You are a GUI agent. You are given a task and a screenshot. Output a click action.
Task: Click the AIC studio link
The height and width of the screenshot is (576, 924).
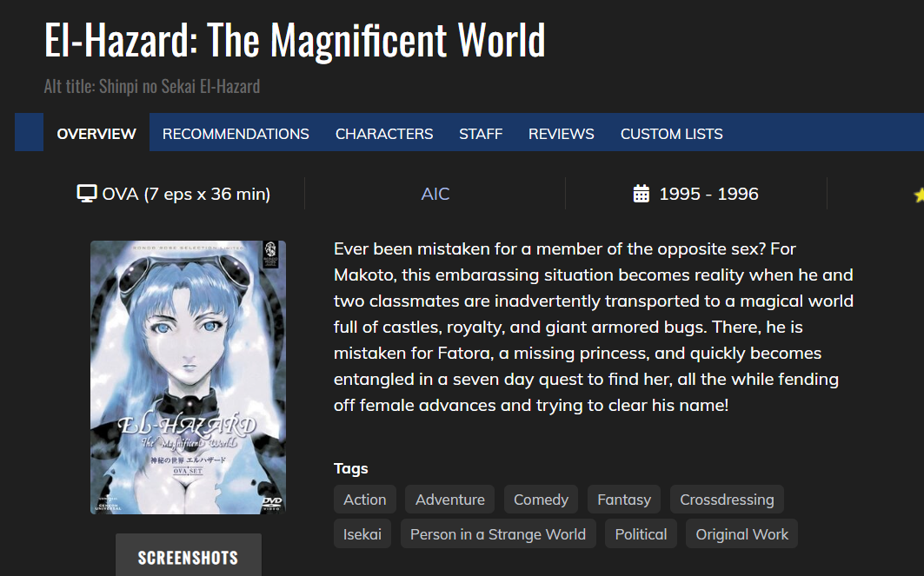click(435, 194)
